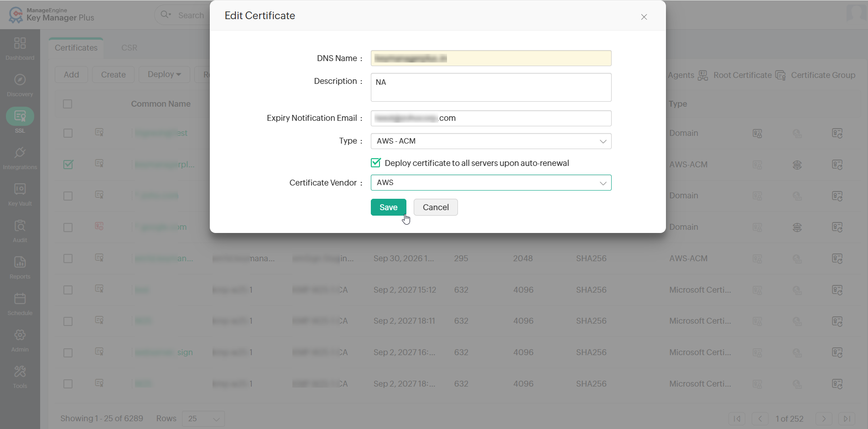Open the Type dropdown showing AWS - ACM

point(491,141)
